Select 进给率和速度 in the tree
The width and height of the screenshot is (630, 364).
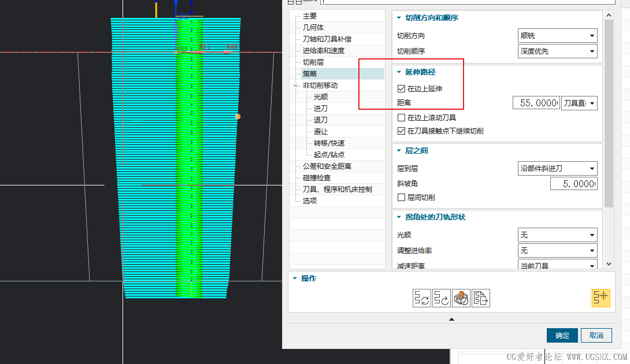pyautogui.click(x=324, y=51)
